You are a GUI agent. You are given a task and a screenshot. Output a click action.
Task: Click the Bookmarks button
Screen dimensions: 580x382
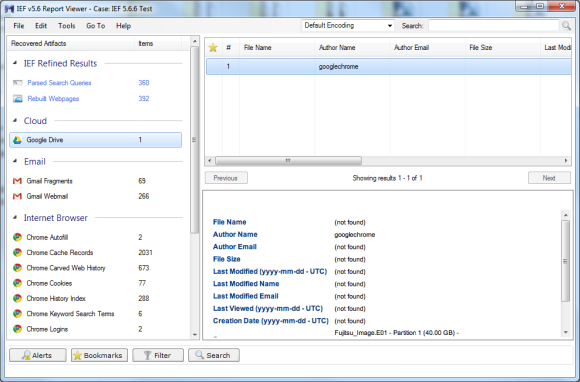[x=99, y=355]
